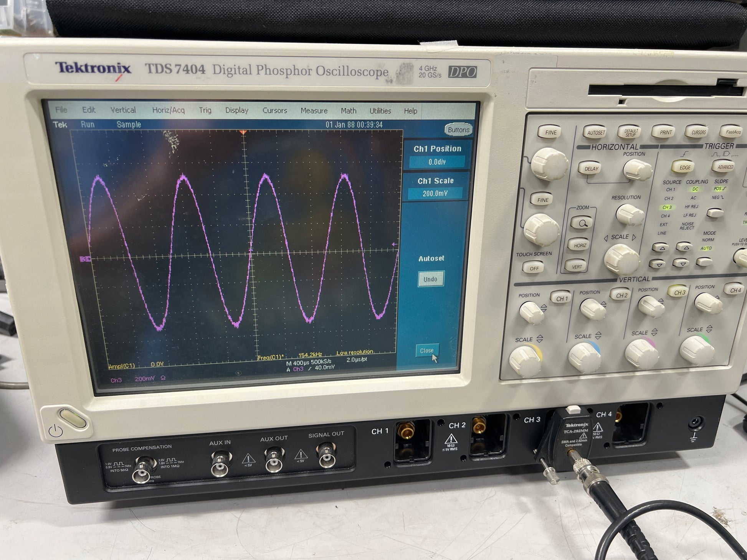Push the CH 2 vertical channel button
The width and height of the screenshot is (747, 560).
coord(621,295)
